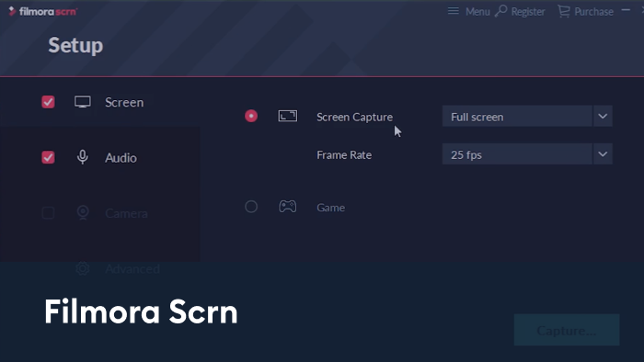Screen dimensions: 644x362
Task: Click the Audio microphone icon
Action: point(83,157)
